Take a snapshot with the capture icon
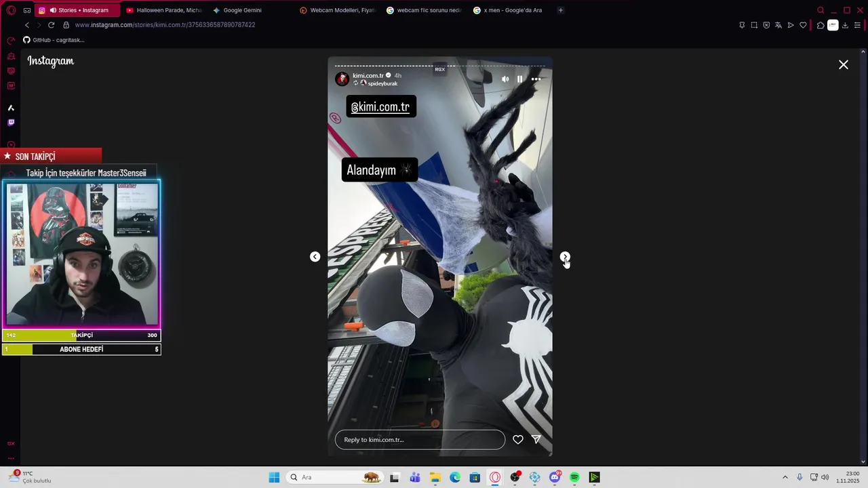Screen dimensions: 868x488 click(x=754, y=25)
